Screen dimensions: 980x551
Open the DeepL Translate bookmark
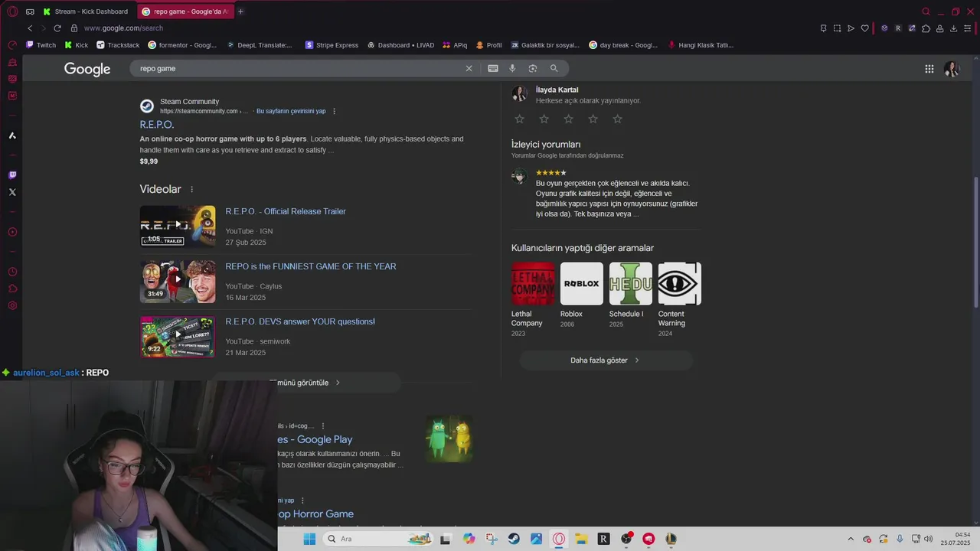pos(260,45)
